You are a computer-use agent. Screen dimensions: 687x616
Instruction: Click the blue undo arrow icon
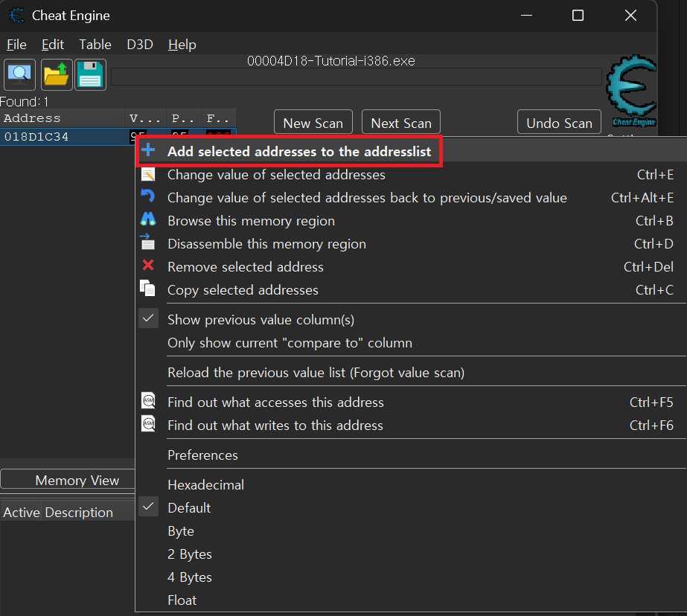[x=148, y=197]
